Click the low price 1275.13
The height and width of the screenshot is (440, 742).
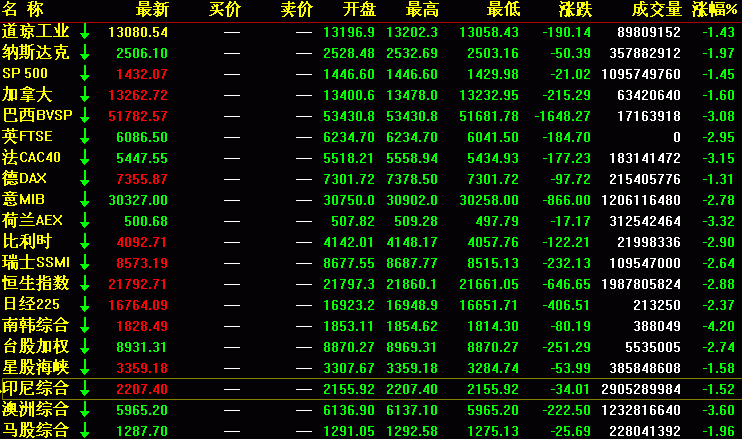tap(493, 431)
